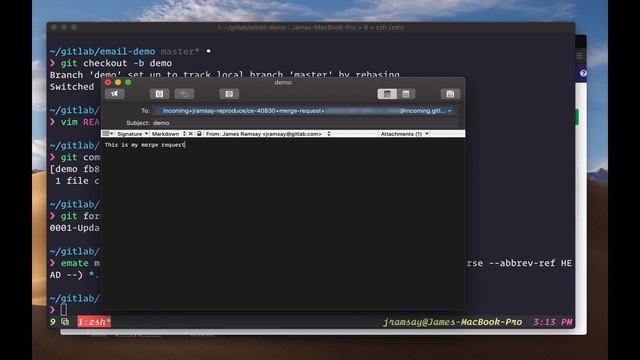Toggle the lock encryption icon
Screen dimensions: 640x360
(199, 133)
